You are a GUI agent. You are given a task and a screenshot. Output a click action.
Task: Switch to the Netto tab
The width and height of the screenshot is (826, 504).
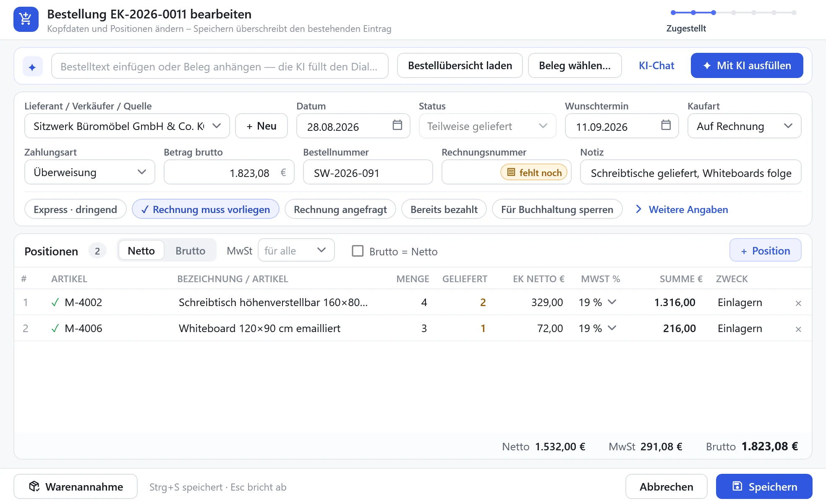(141, 251)
